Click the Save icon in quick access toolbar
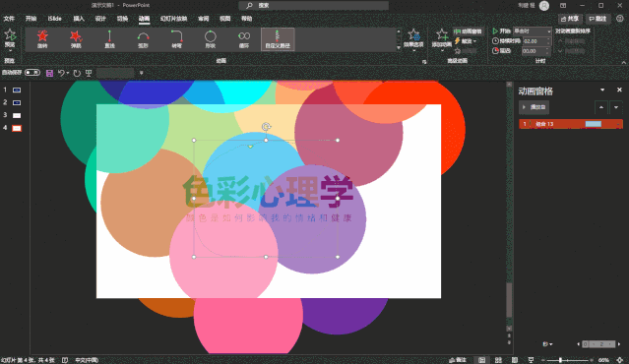The width and height of the screenshot is (629, 364). coord(50,73)
